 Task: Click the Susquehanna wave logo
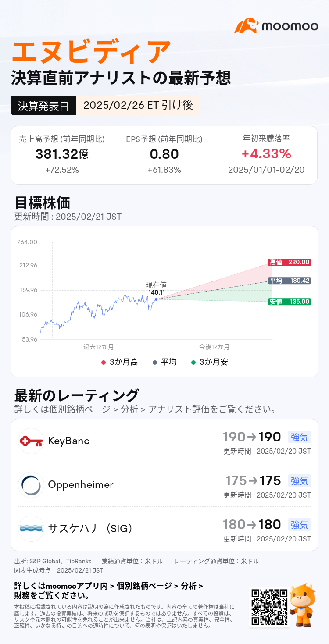[31, 529]
